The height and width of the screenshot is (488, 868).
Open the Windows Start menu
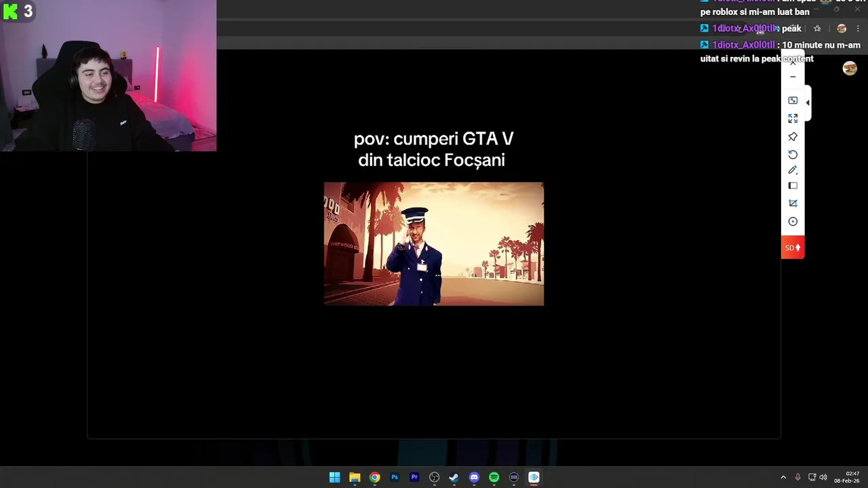(334, 477)
